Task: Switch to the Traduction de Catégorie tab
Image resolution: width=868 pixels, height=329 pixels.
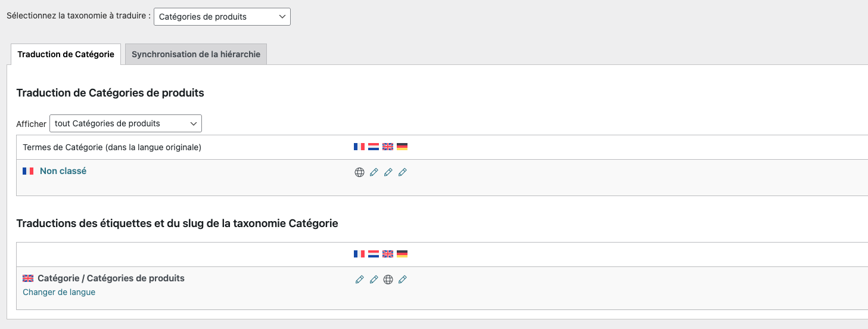Action: pyautogui.click(x=66, y=54)
